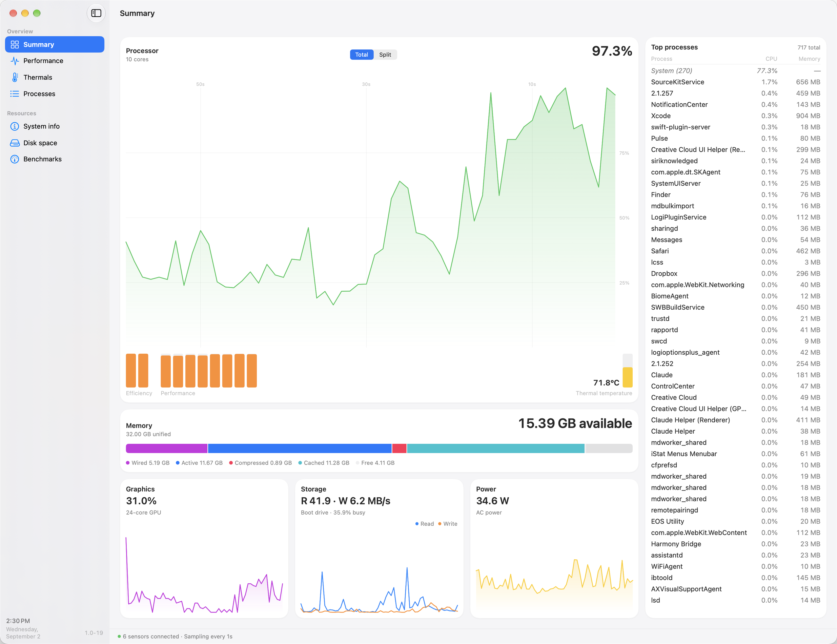The image size is (837, 644).
Task: Click the purple Wired memory segment
Action: tap(167, 448)
